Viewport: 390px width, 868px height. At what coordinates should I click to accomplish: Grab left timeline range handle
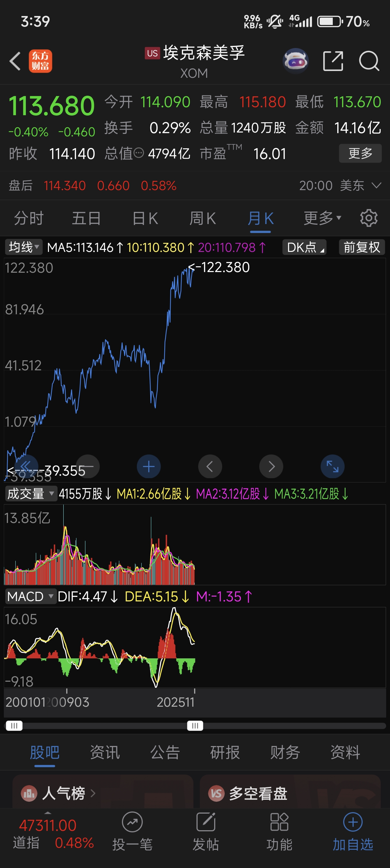click(x=14, y=726)
